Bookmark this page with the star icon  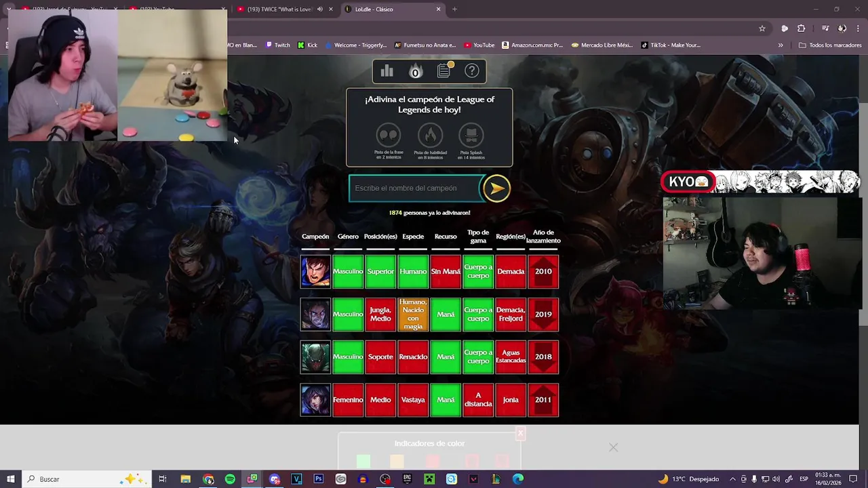(x=762, y=28)
